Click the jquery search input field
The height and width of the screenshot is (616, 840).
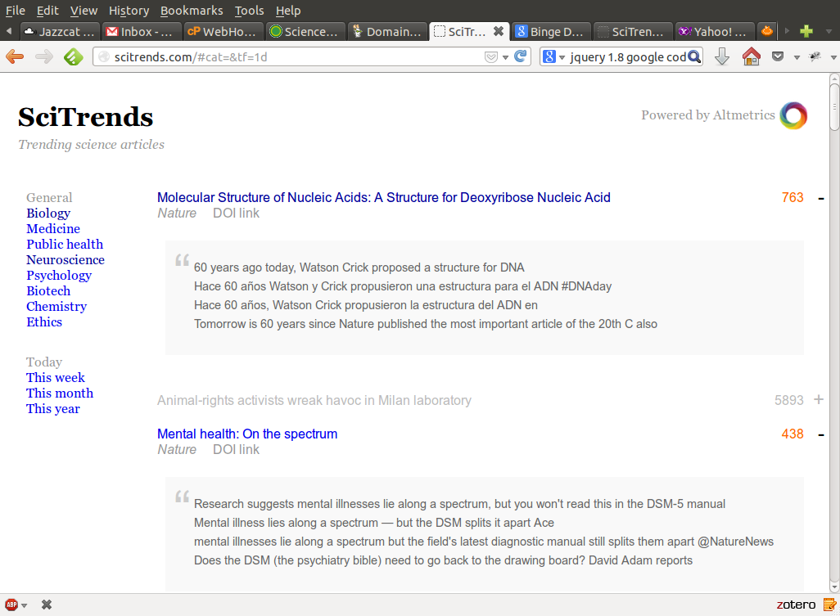pos(627,56)
